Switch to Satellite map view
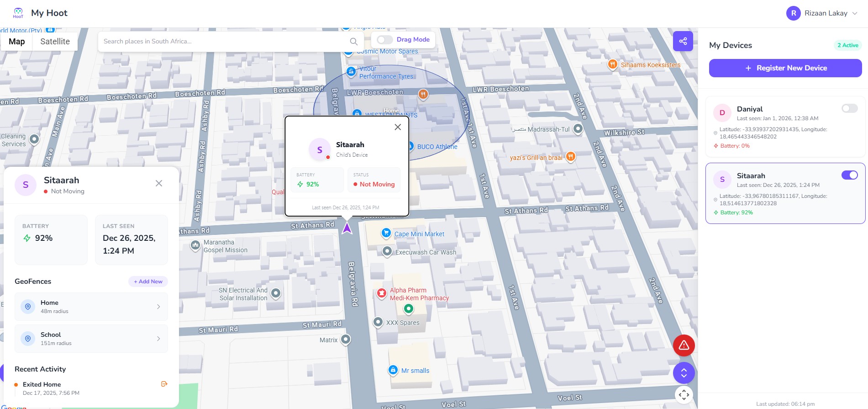 [x=55, y=42]
